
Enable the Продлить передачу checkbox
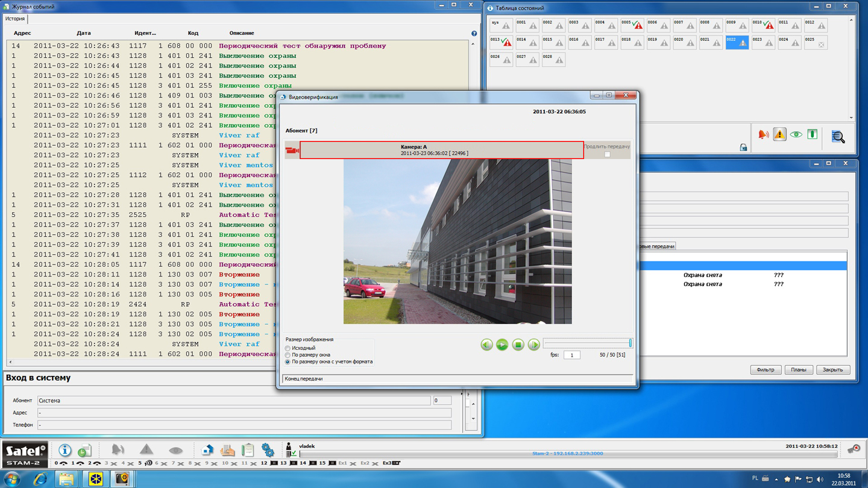pos(607,154)
